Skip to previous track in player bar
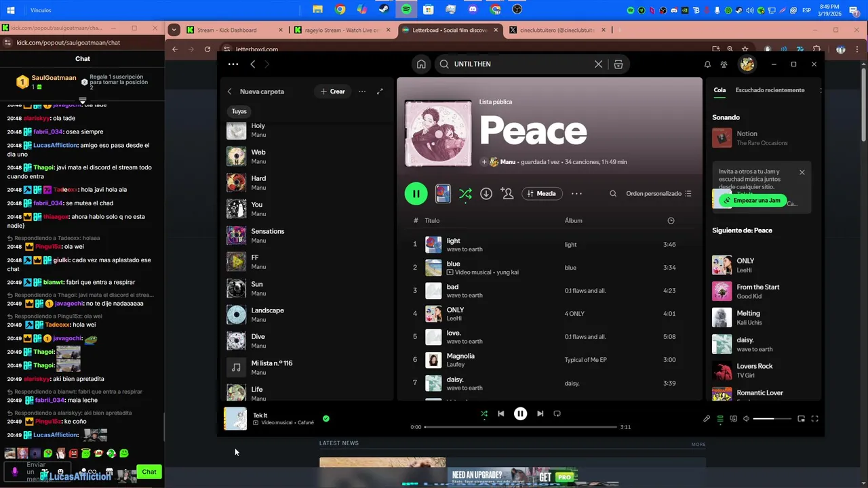 [501, 413]
